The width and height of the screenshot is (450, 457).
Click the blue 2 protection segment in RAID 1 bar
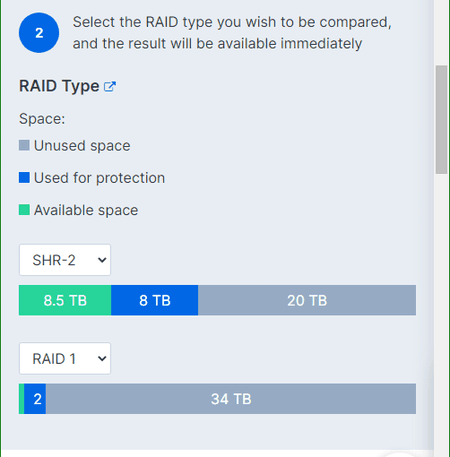pos(35,399)
